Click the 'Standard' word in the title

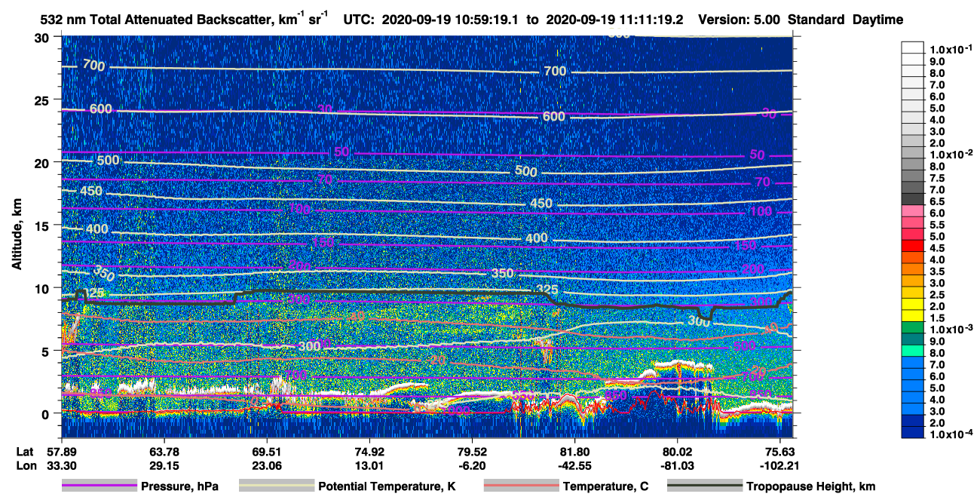[817, 20]
